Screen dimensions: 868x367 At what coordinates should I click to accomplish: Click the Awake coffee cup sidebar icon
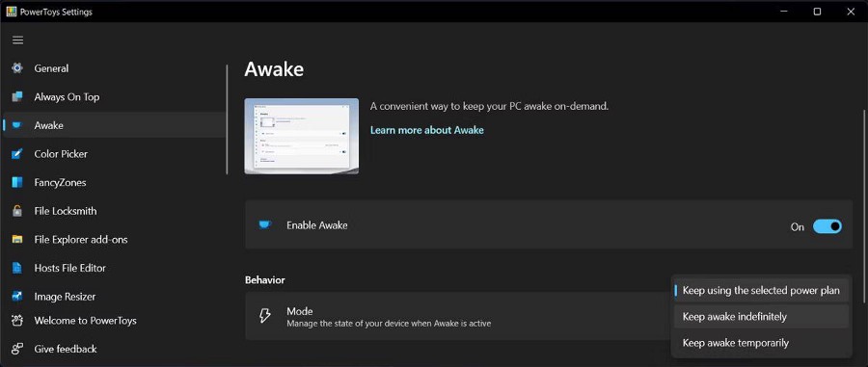click(x=17, y=125)
